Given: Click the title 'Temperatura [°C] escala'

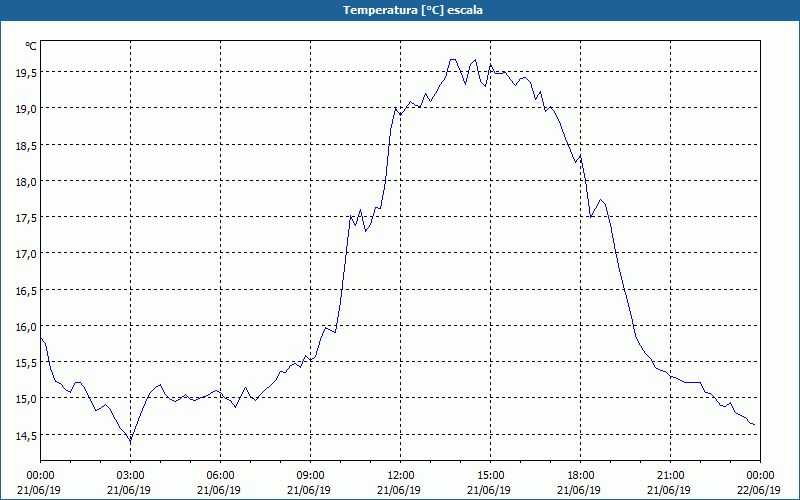Looking at the screenshot, I should click(413, 10).
